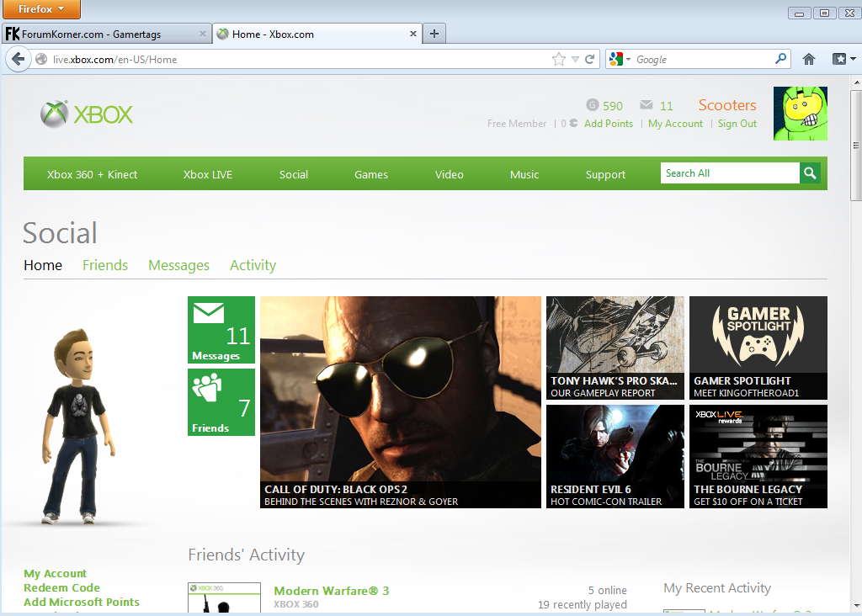The image size is (862, 616).
Task: Click the Search All input field
Action: pyautogui.click(x=730, y=173)
